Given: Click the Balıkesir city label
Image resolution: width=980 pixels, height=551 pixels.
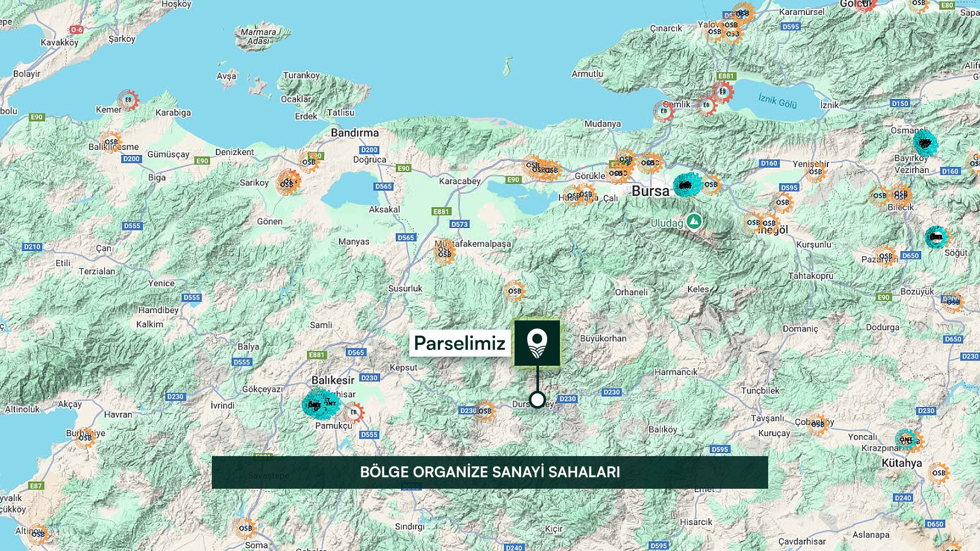Looking at the screenshot, I should point(333,380).
